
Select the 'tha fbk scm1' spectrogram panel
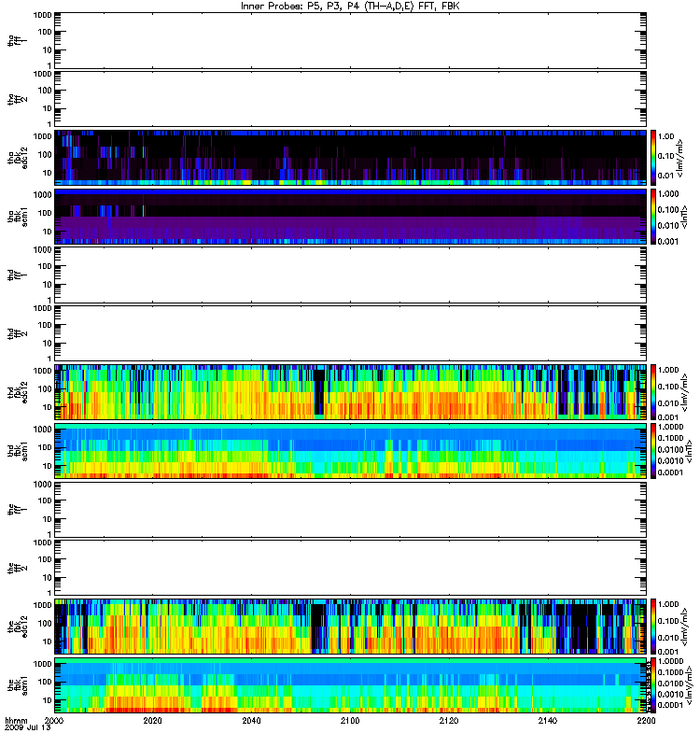(x=351, y=217)
